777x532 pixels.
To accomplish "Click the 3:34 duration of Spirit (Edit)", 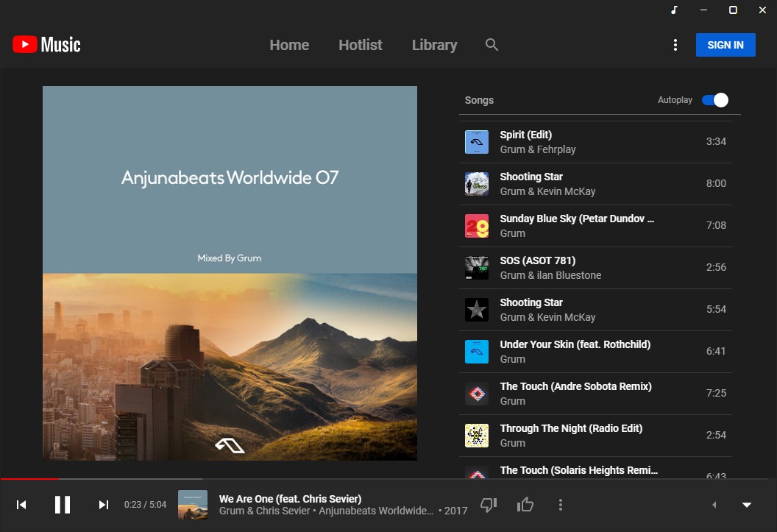I will 716,142.
